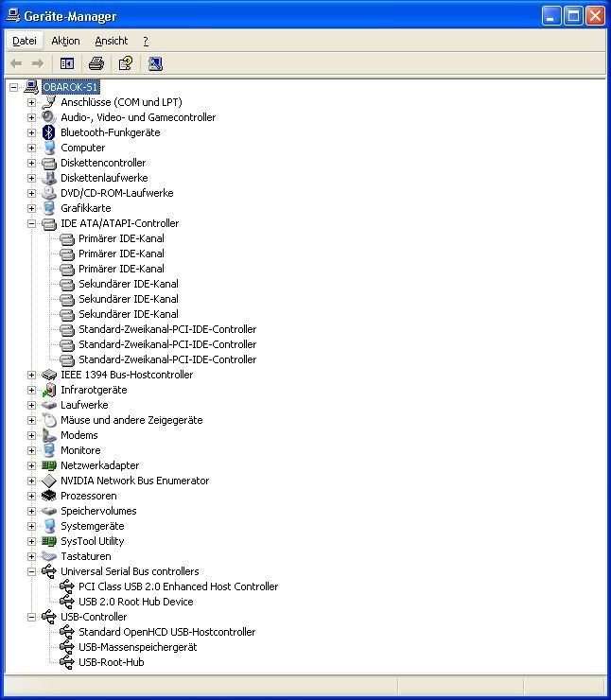Click the Grafikkarte icon
Screen dimensions: 611x700
[x=48, y=208]
